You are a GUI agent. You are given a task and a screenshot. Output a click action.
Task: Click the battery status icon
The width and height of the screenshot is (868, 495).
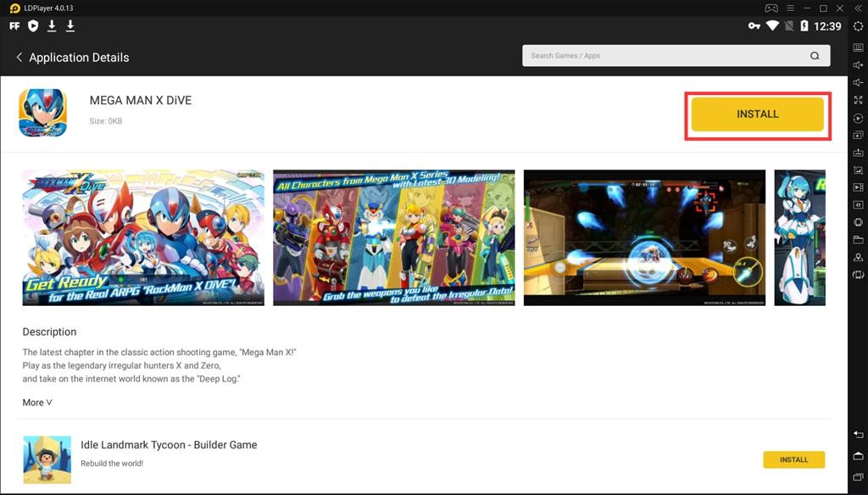[x=804, y=26]
